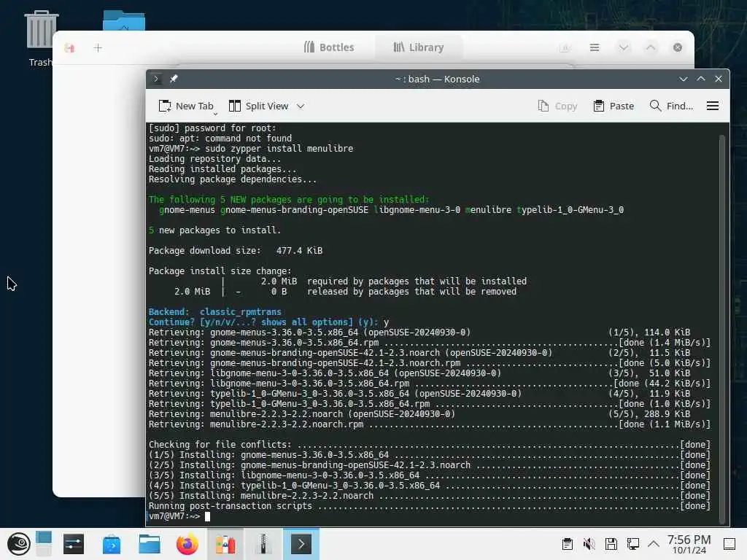Open the Bottles window hamburger menu
This screenshot has width=747, height=560.
595,47
